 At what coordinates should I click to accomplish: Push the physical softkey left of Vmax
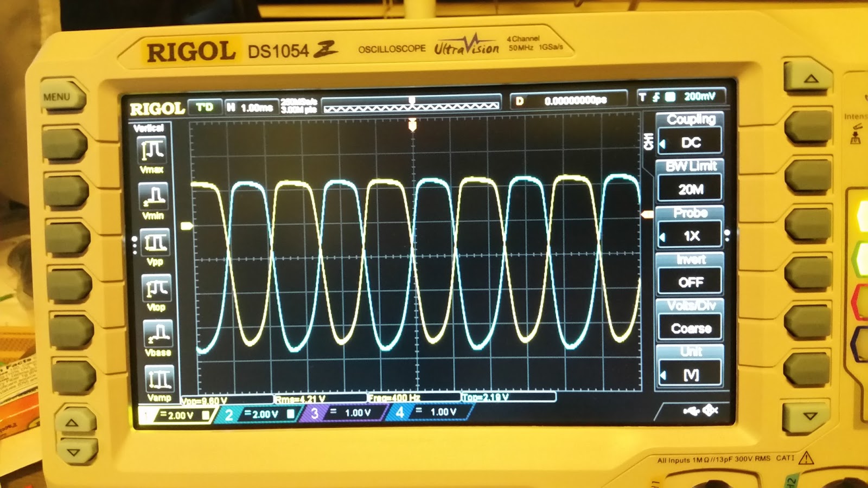point(64,144)
